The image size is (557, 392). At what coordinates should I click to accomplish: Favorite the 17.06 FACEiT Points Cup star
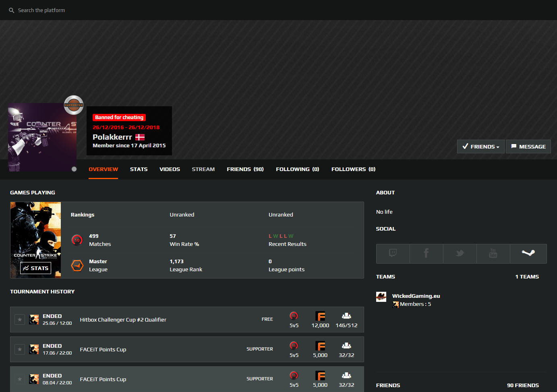coord(20,349)
